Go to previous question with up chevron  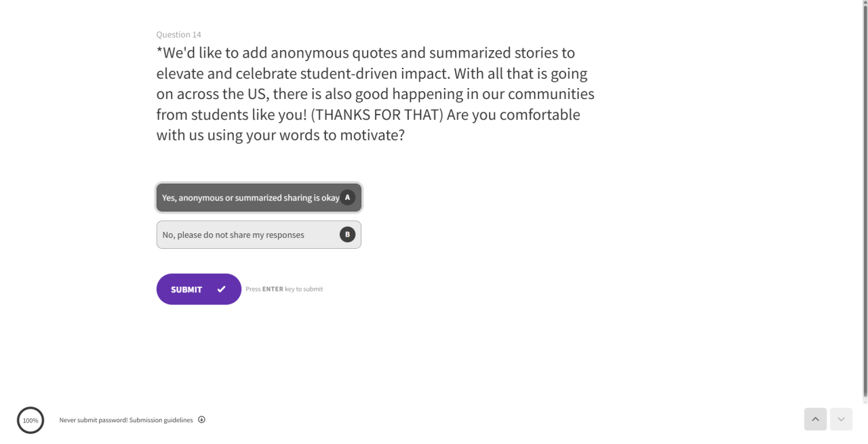tap(815, 419)
